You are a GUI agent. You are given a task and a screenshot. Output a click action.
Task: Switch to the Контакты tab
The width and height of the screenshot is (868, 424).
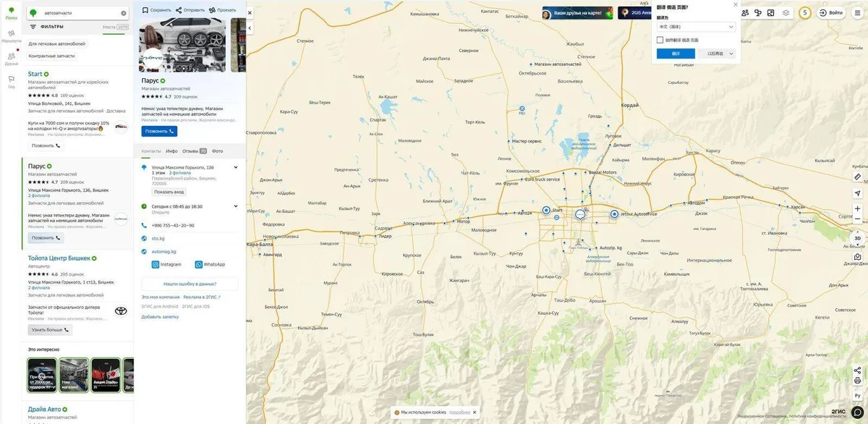click(151, 151)
